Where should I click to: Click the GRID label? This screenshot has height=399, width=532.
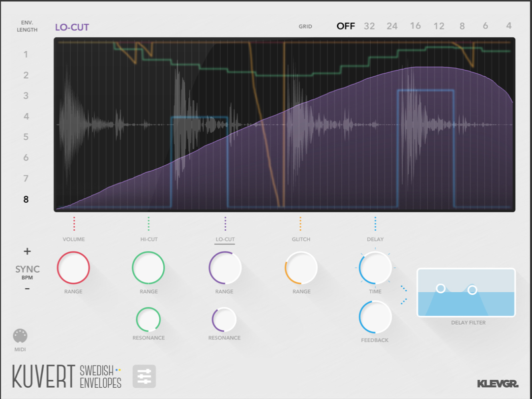click(x=305, y=27)
